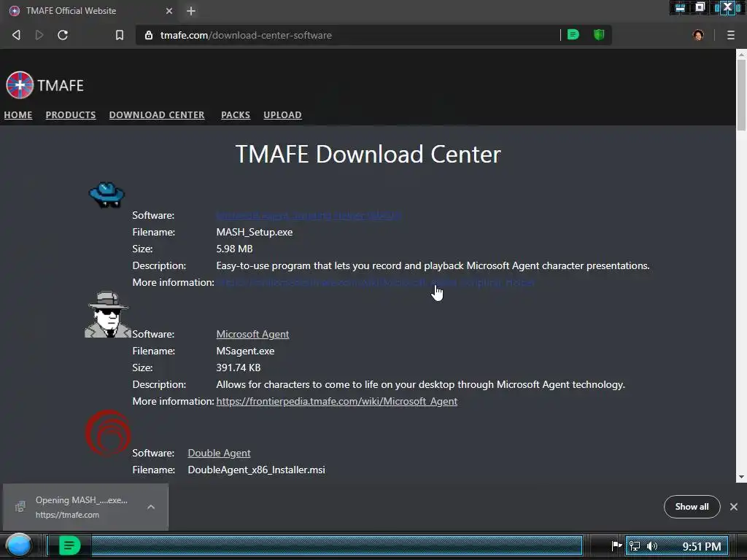Click the page vertical scrollbar thumb

tap(741, 94)
